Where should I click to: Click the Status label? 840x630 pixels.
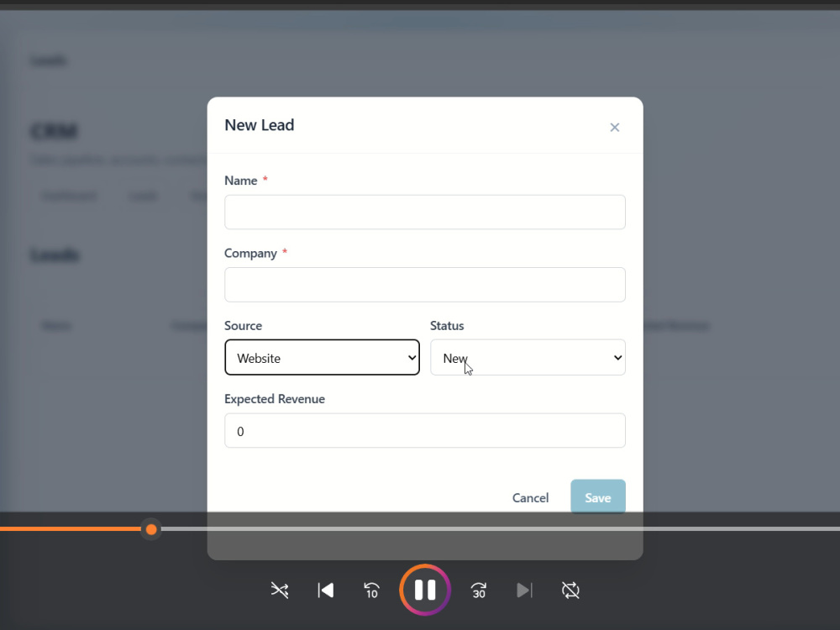(x=447, y=326)
